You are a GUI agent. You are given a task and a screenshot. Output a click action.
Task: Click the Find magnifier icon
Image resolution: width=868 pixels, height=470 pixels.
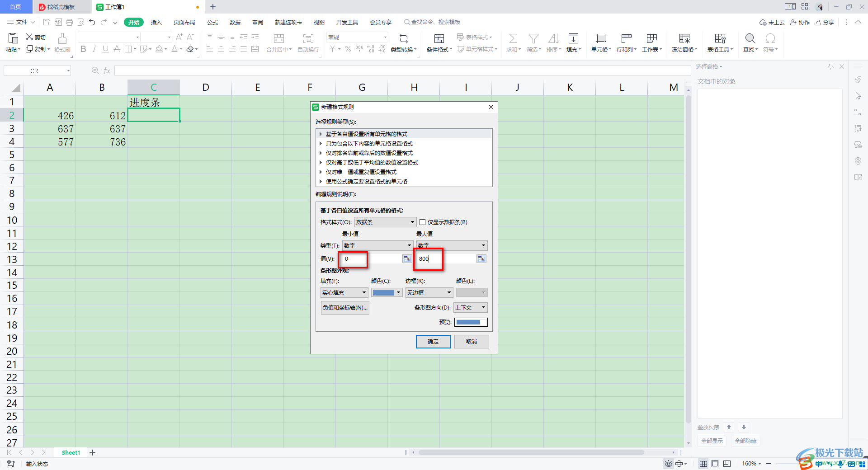click(x=750, y=38)
